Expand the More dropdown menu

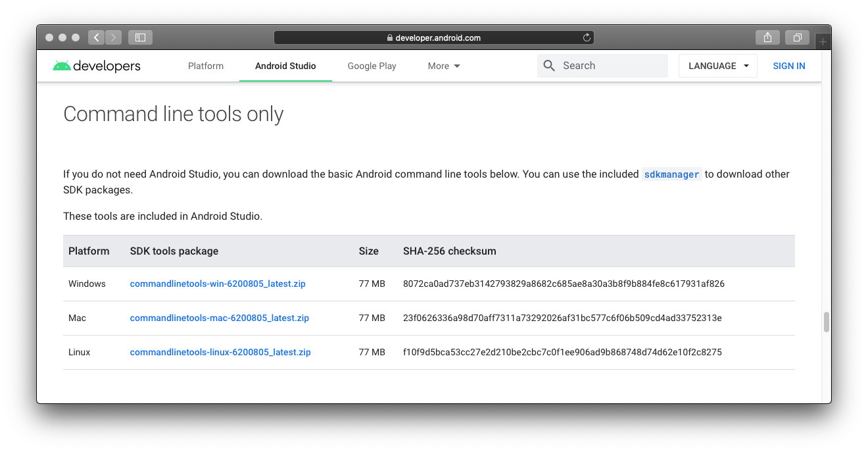pyautogui.click(x=444, y=66)
